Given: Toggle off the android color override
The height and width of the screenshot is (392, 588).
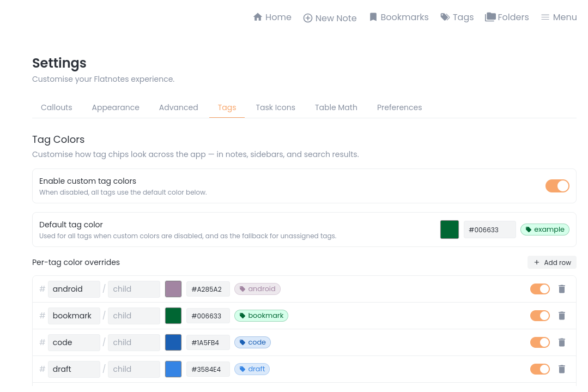Looking at the screenshot, I should (x=540, y=289).
